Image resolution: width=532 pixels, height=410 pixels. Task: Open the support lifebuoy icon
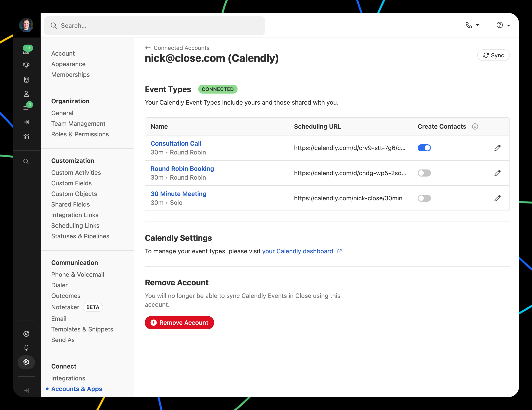pos(26,334)
